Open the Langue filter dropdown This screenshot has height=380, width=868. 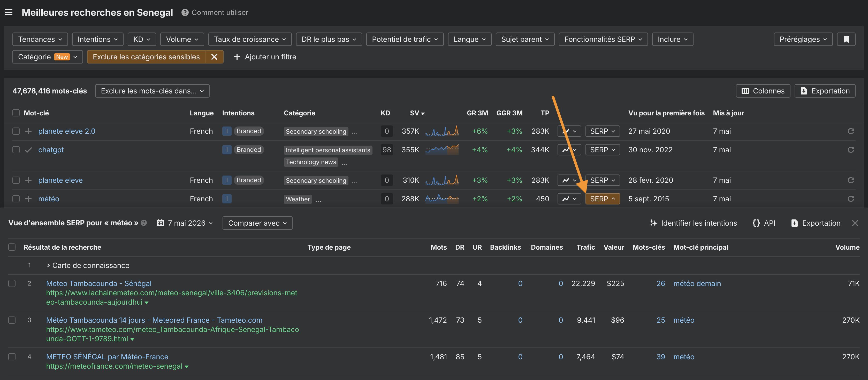(470, 39)
